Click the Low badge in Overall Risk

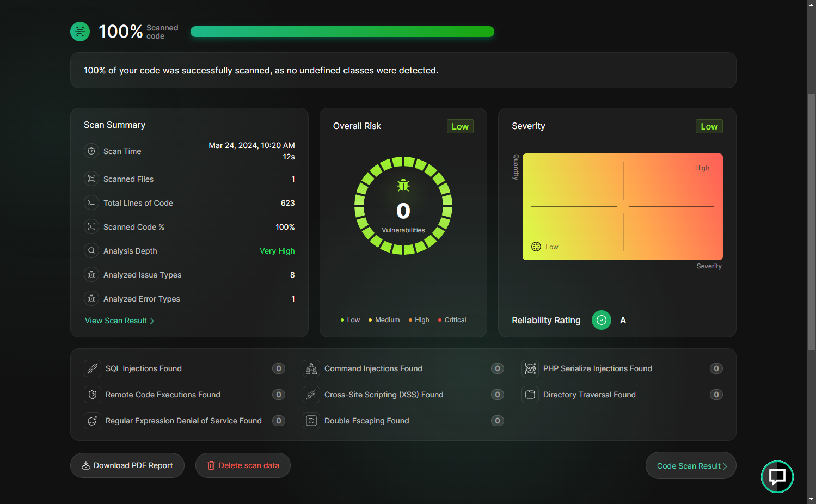click(x=460, y=126)
